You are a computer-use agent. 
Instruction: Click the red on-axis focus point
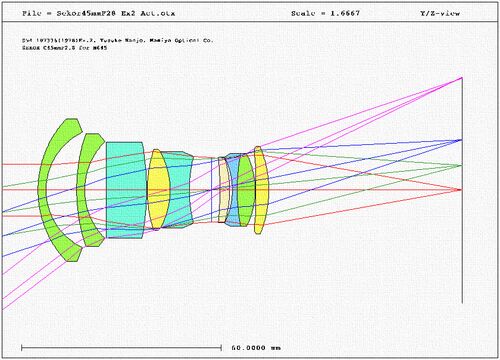(x=462, y=190)
